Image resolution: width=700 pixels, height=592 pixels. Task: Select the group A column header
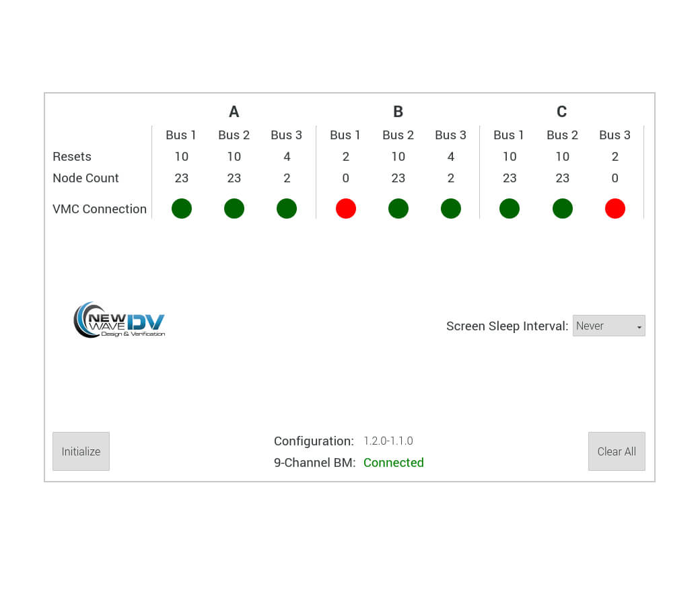[x=234, y=112]
